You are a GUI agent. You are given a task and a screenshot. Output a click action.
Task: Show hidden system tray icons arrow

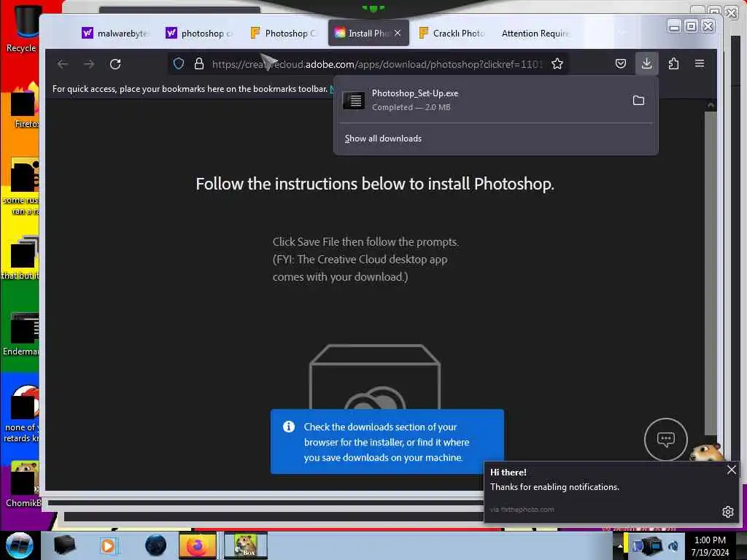[620, 545]
